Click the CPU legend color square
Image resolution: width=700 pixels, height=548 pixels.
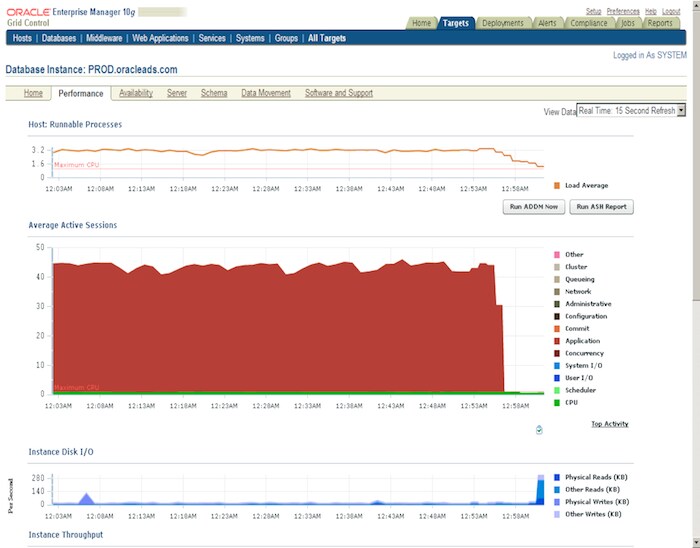pyautogui.click(x=557, y=403)
